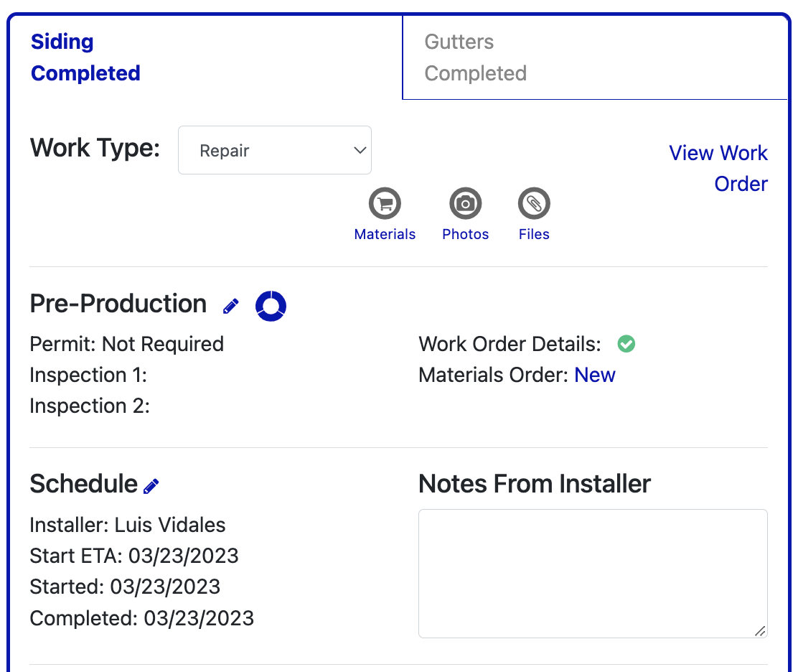Click the Work Order Details: label
The height and width of the screenshot is (672, 798).
(x=510, y=344)
